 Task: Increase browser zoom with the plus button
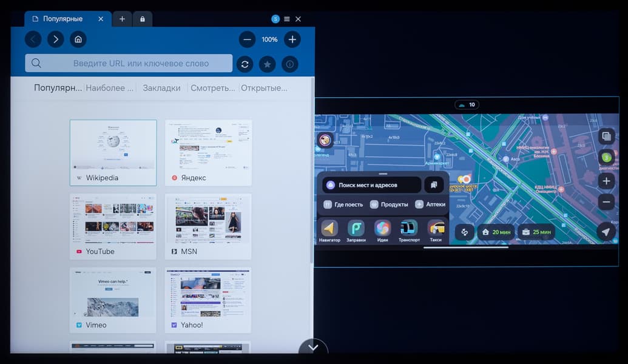coord(292,39)
